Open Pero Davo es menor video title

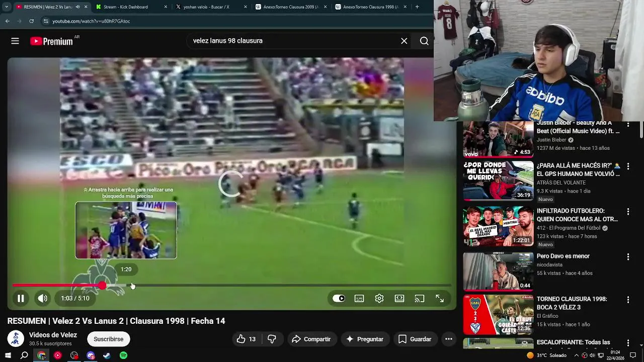coord(563,256)
